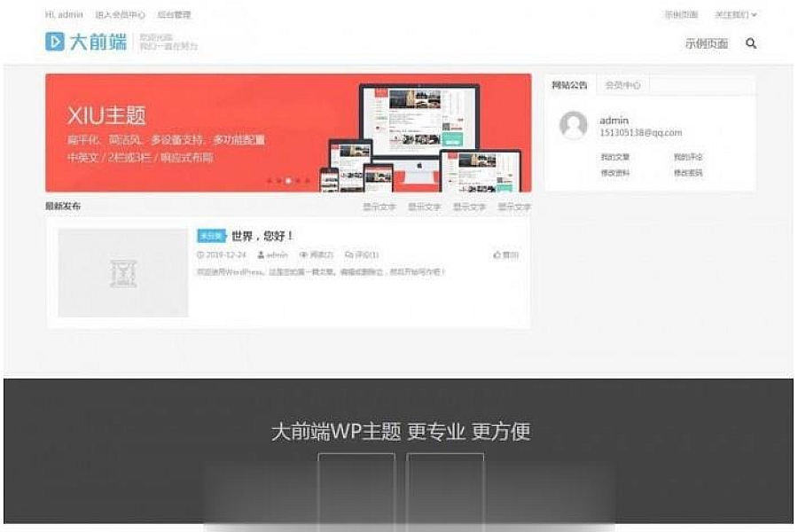The height and width of the screenshot is (532, 798).
Task: Choose 修改密码 to change password
Action: click(688, 173)
